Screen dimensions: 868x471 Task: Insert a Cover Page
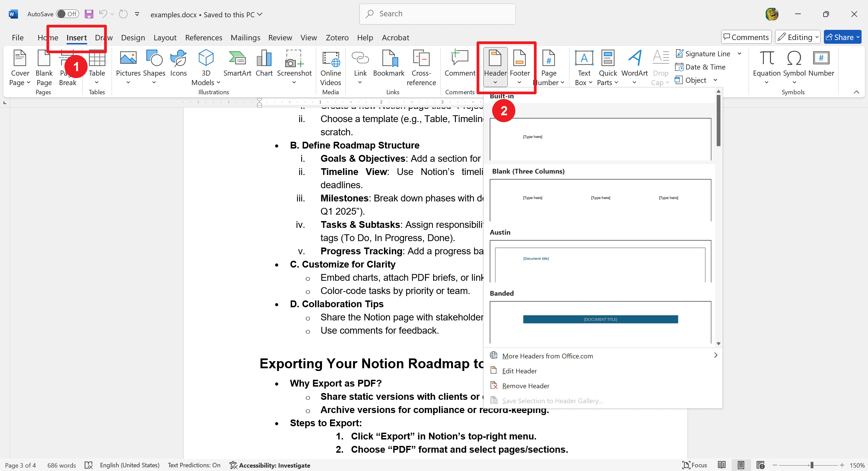20,68
